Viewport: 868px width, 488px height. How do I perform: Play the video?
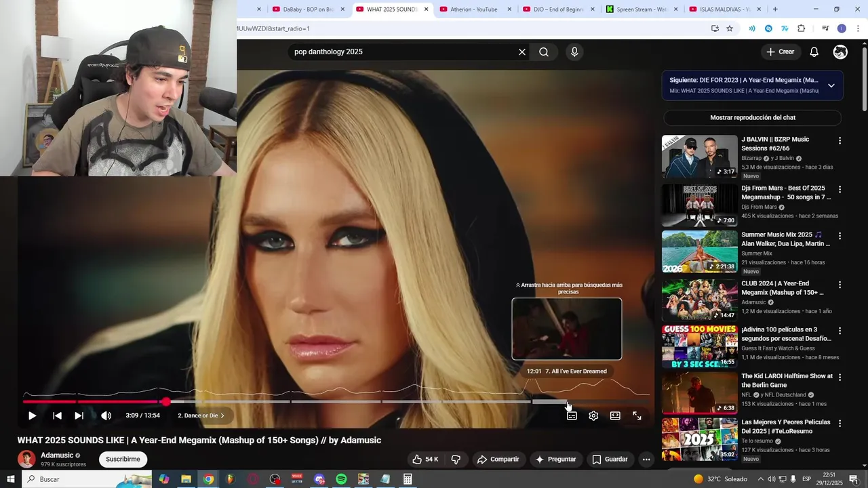pyautogui.click(x=32, y=415)
